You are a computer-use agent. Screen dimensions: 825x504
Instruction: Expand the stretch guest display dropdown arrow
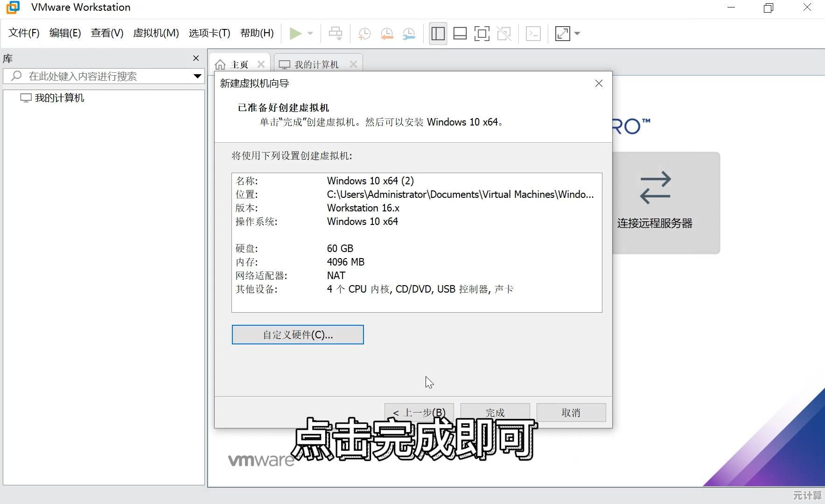577,34
